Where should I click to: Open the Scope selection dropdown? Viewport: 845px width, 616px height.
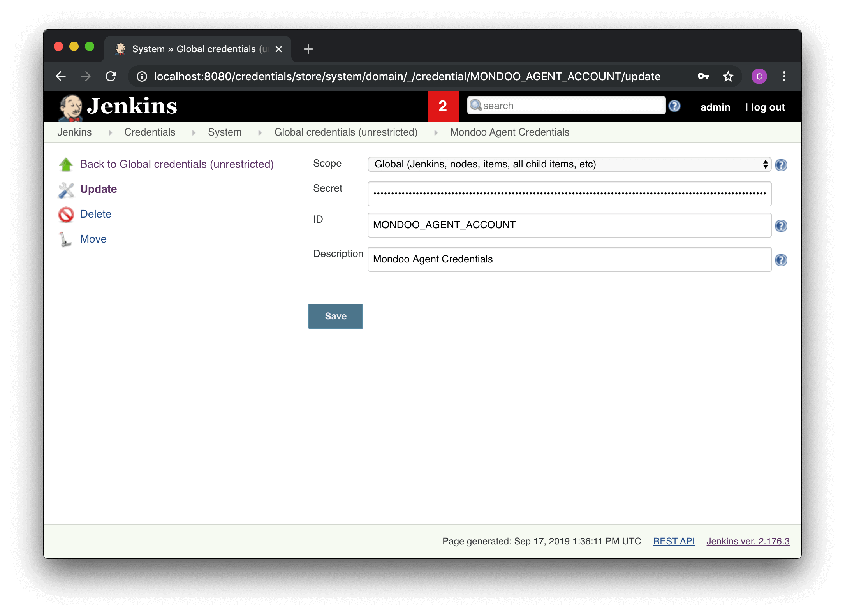click(569, 164)
